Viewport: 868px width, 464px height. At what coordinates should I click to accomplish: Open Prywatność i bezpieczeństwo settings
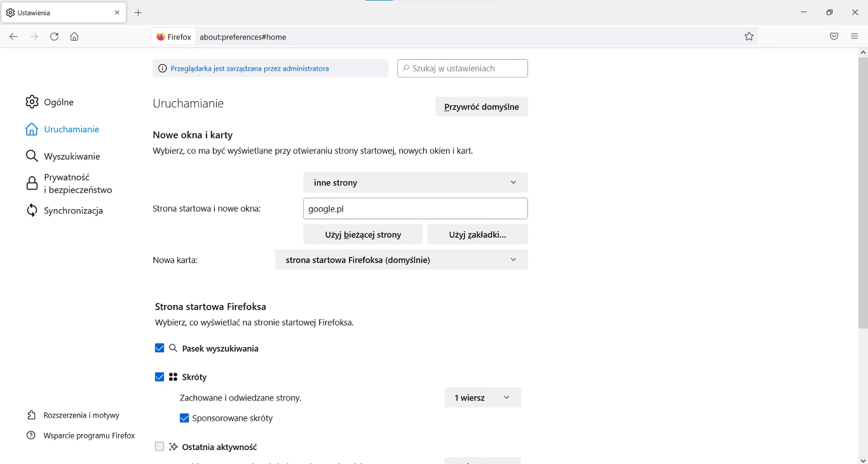(x=77, y=184)
